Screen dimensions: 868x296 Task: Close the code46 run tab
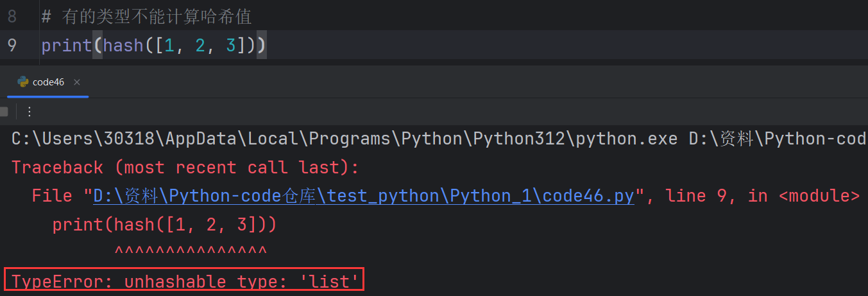coord(77,82)
